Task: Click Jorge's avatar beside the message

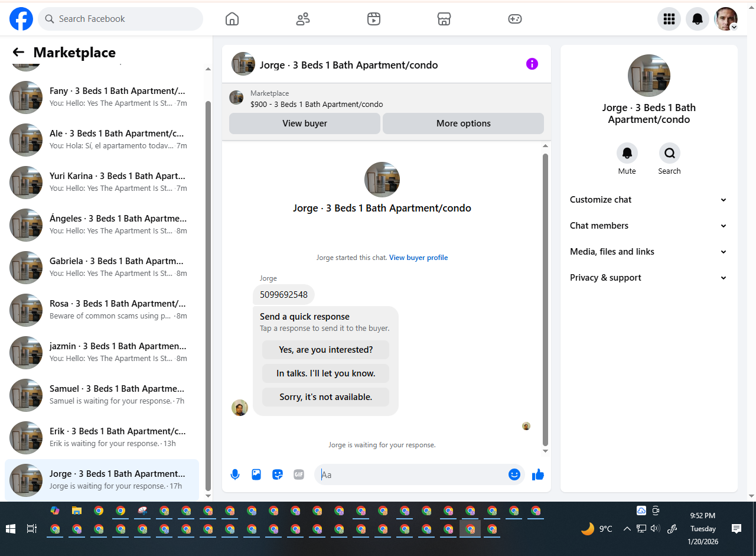Action: (240, 408)
